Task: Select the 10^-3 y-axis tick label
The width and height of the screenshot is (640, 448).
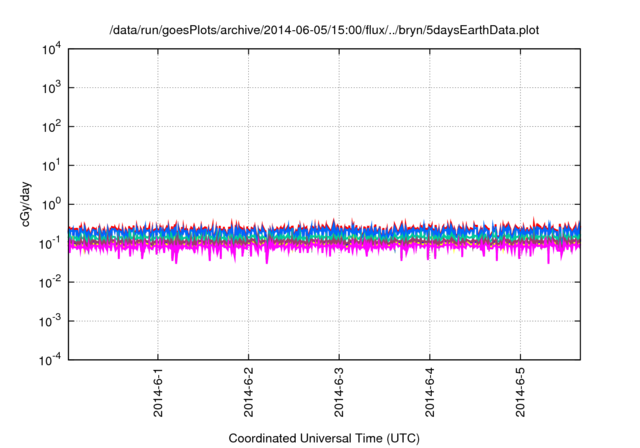Action: tap(46, 322)
